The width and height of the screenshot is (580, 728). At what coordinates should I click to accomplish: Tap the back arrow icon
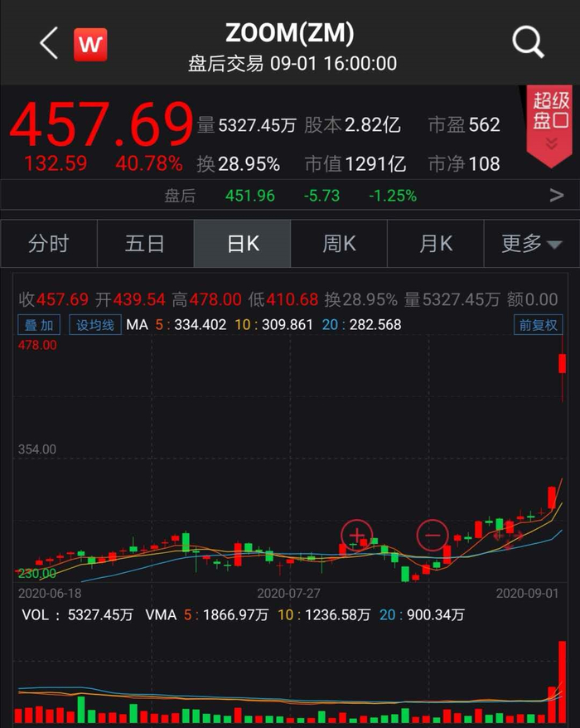(49, 43)
